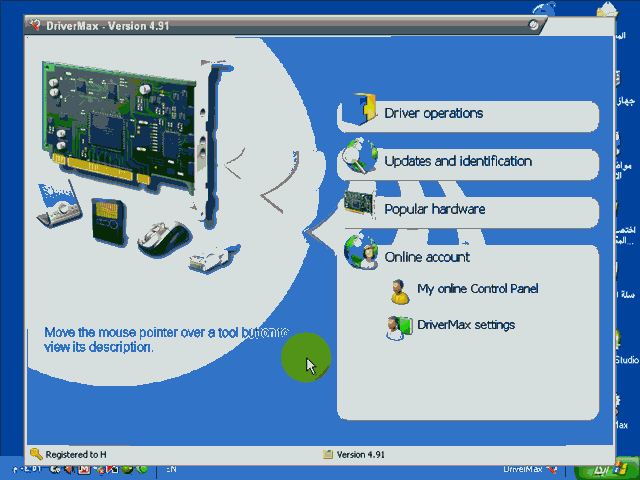640x480 pixels.
Task: Click the globe magnifier Updates icon
Action: tap(360, 156)
